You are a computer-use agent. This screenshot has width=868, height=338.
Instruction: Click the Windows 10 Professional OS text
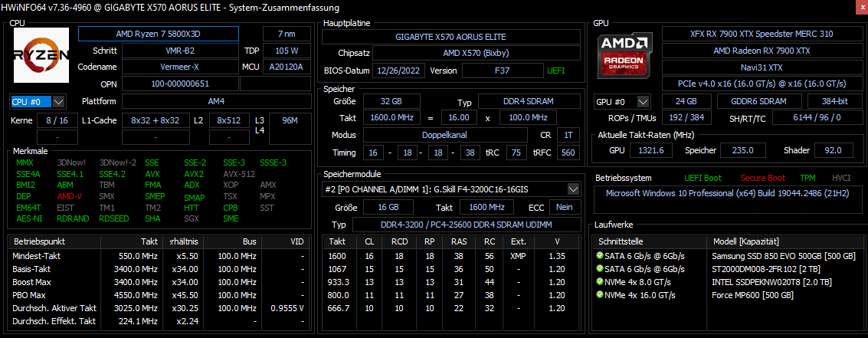pyautogui.click(x=726, y=193)
